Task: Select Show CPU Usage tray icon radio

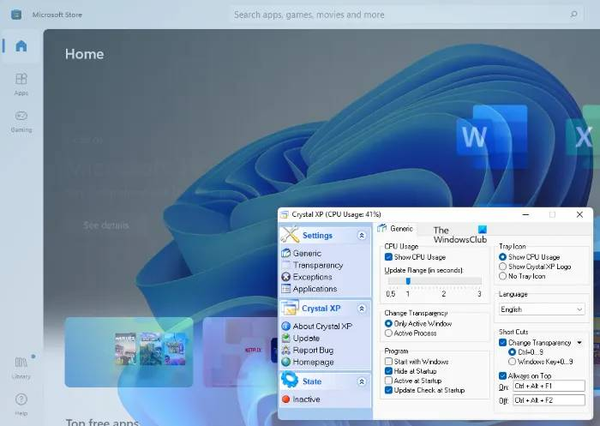Action: [503, 257]
